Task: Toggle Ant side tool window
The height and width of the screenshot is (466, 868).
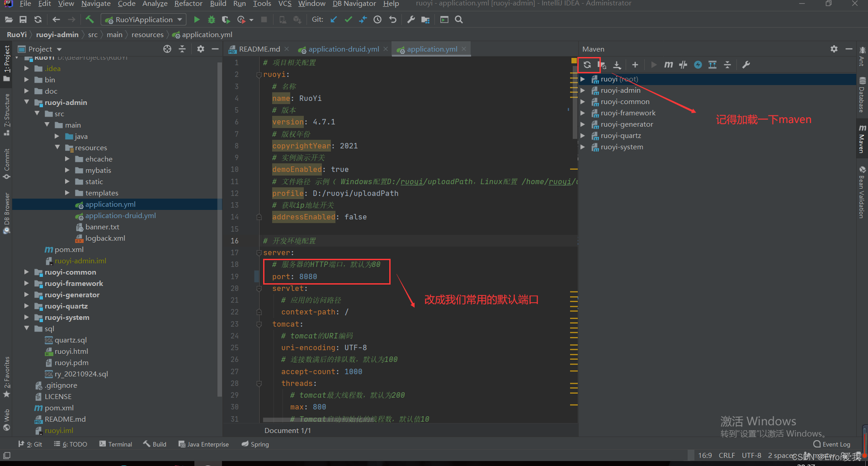Action: (862, 56)
